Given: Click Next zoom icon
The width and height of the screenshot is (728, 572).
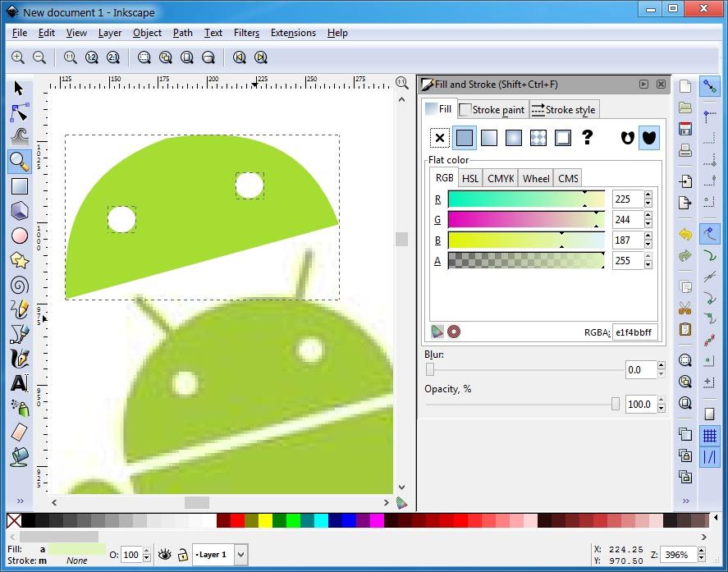Looking at the screenshot, I should click(261, 57).
